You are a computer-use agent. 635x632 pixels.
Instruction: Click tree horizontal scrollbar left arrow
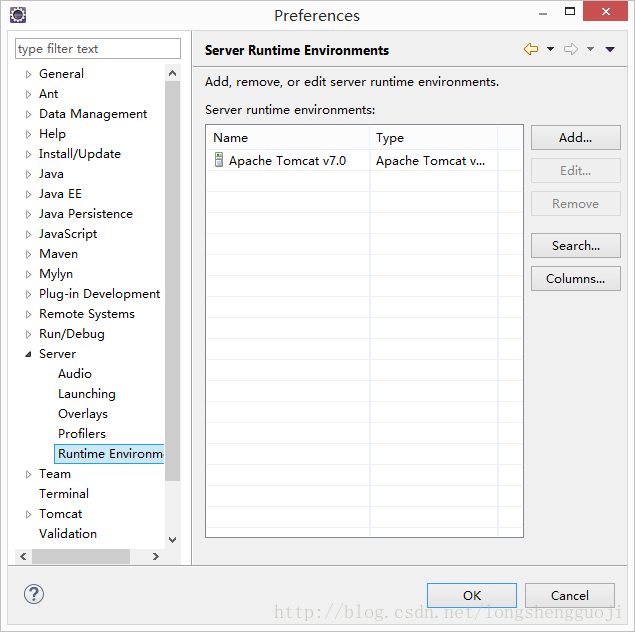(x=23, y=556)
